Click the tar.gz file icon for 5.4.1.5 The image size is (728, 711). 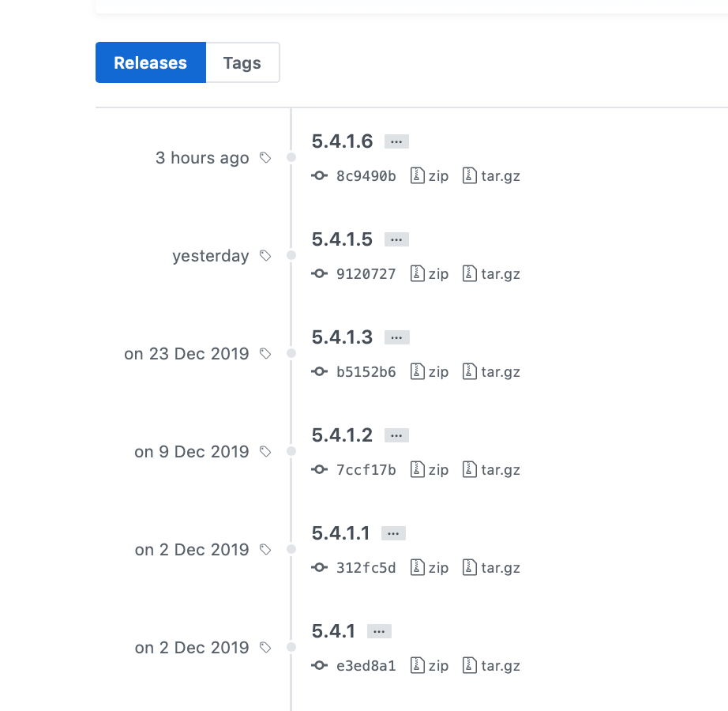[469, 273]
